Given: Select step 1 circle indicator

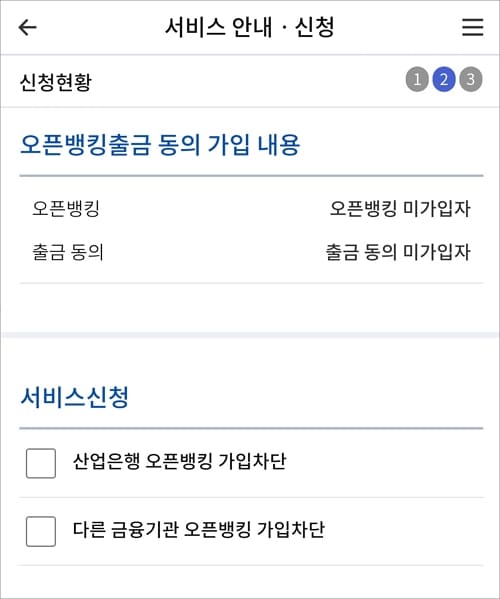Looking at the screenshot, I should point(417,79).
